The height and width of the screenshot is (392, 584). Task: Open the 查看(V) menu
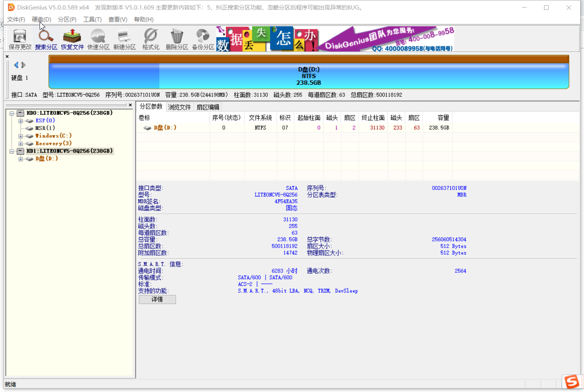tap(118, 19)
